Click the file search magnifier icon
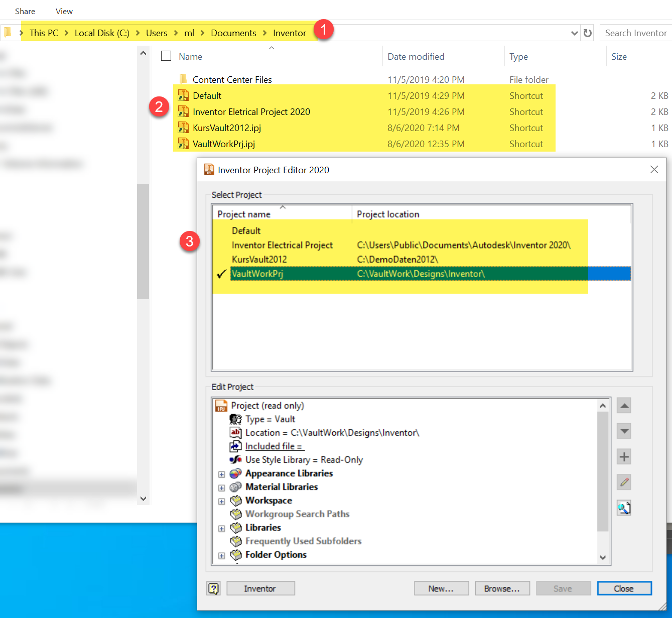Image resolution: width=672 pixels, height=618 pixels. click(x=624, y=508)
